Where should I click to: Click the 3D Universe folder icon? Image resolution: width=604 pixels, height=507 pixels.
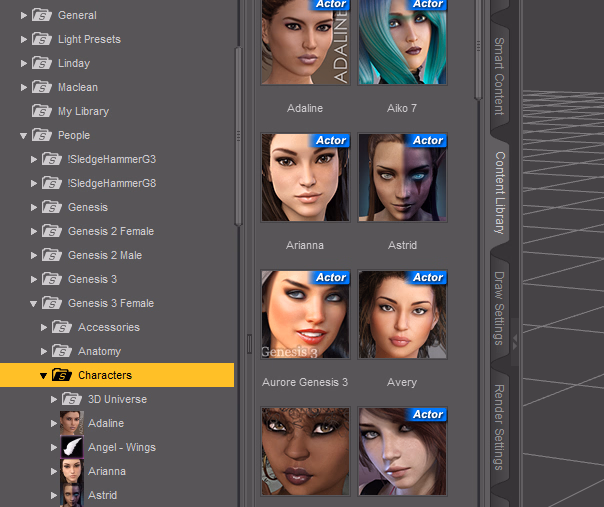[x=72, y=399]
